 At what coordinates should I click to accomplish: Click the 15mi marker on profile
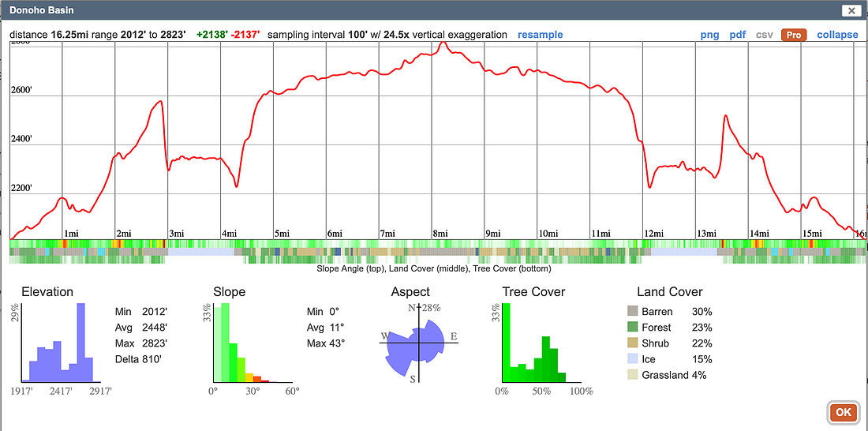(x=812, y=233)
